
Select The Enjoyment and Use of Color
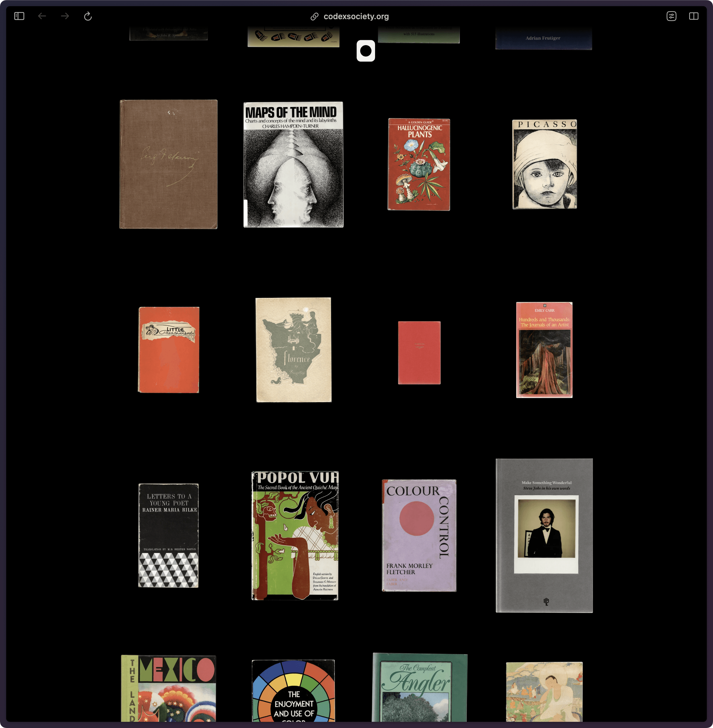point(293,691)
